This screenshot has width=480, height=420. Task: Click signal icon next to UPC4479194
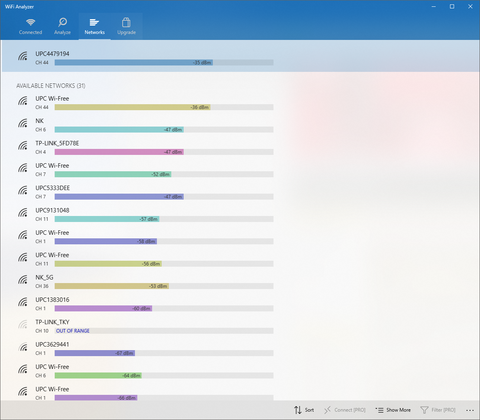(x=23, y=56)
